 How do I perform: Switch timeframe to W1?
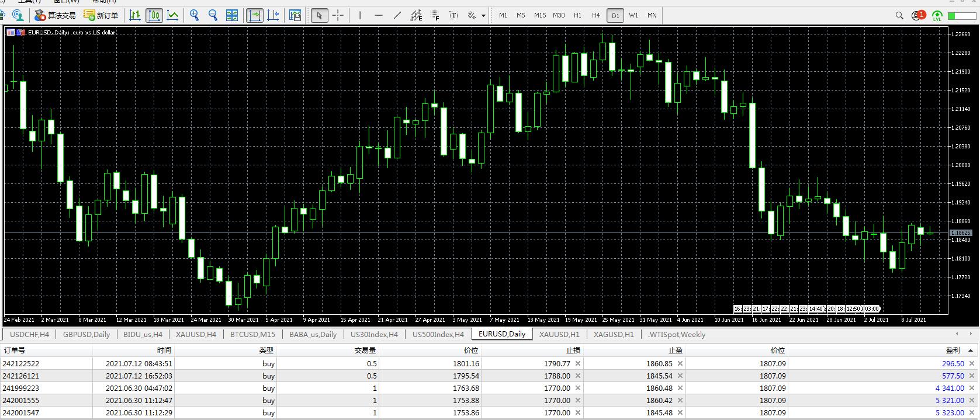[x=633, y=15]
